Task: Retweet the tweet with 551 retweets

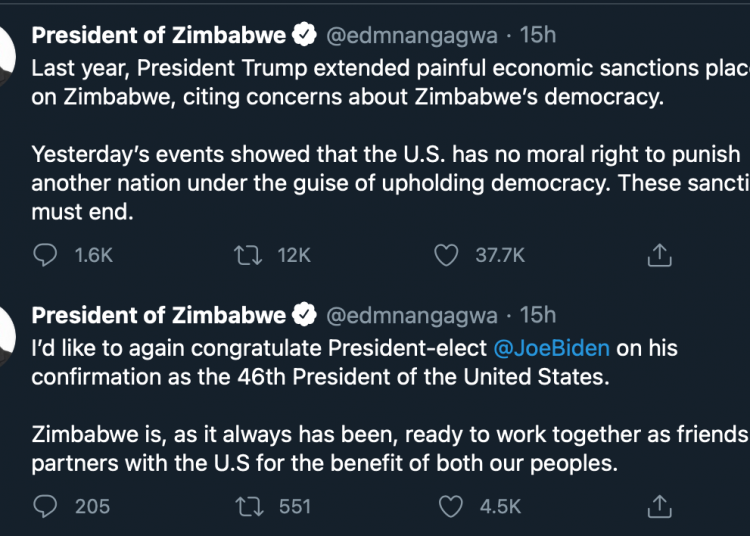Action: (x=240, y=506)
